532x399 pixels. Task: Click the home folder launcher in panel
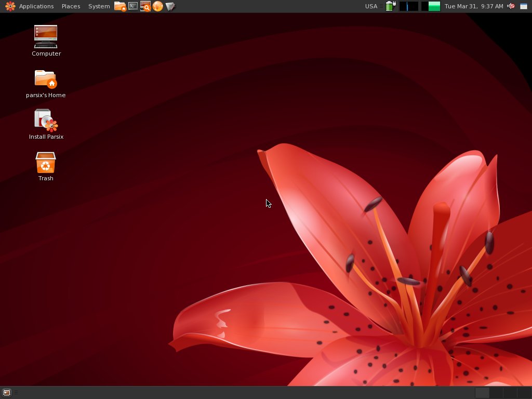[x=120, y=6]
